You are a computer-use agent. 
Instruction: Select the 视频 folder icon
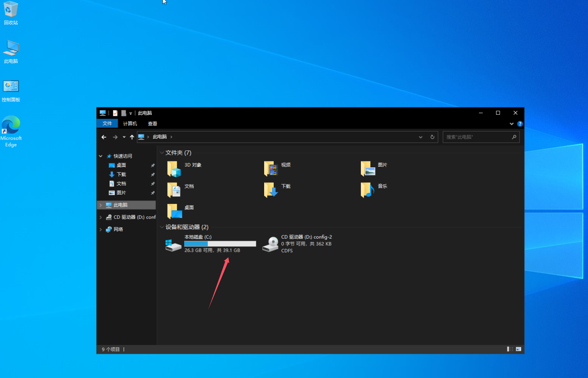coord(271,169)
